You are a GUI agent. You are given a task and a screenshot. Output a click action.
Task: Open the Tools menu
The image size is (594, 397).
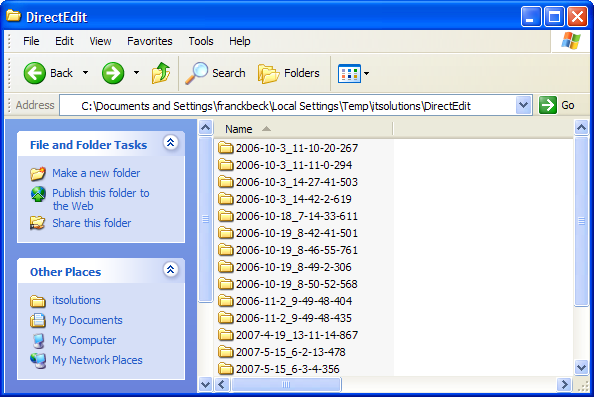click(x=201, y=41)
